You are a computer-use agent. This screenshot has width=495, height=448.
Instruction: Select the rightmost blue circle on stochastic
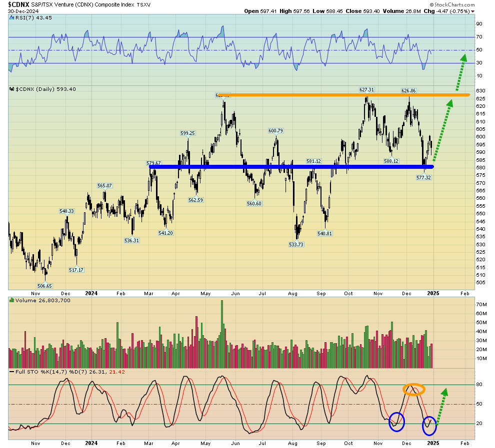point(429,425)
